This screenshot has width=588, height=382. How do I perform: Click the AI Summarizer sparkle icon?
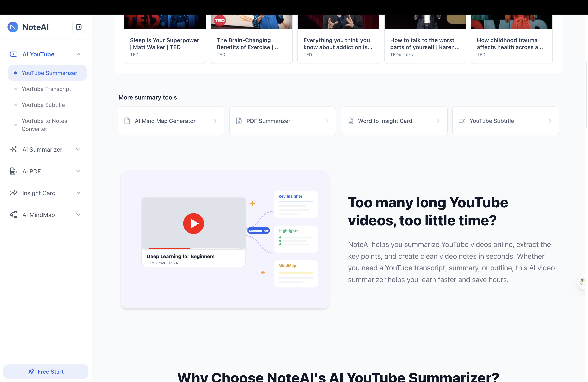[x=14, y=149]
